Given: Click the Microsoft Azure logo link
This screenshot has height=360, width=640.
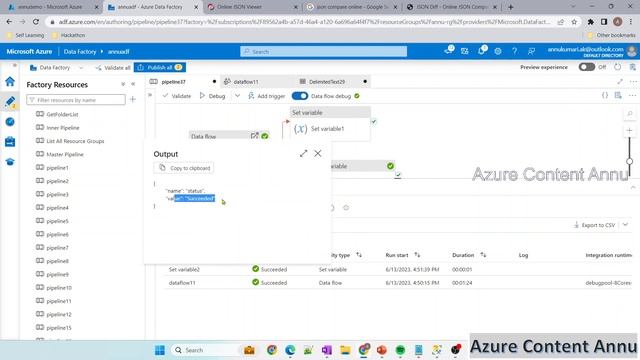Looking at the screenshot, I should 29,51.
